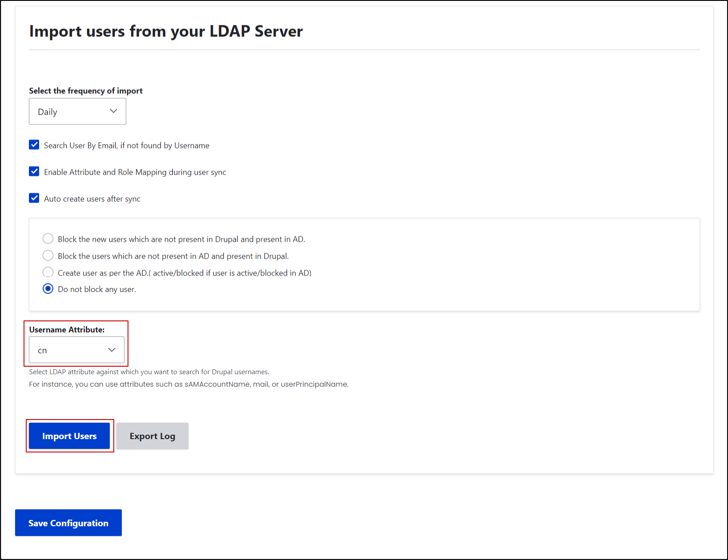This screenshot has width=728, height=560.
Task: Open the Username Attribute dropdown
Action: pos(76,350)
